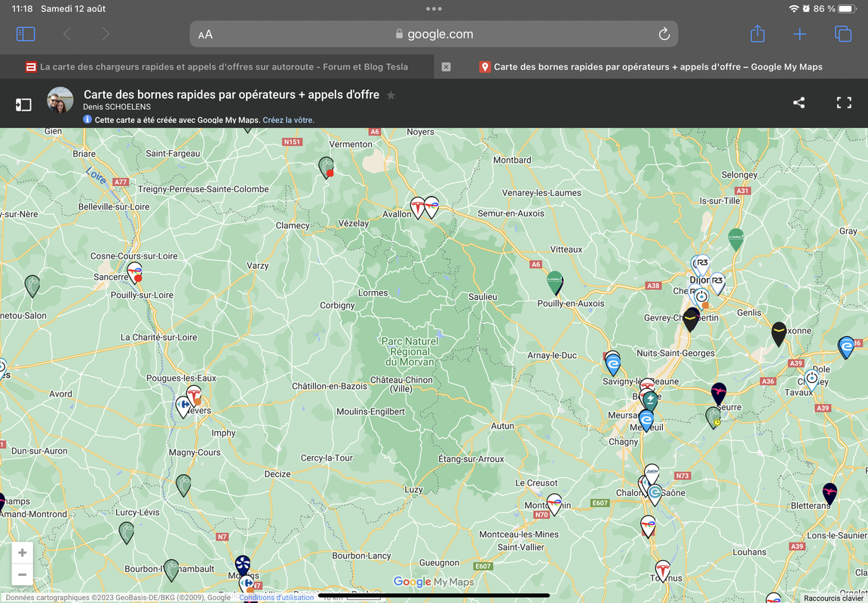The image size is (868, 603).
Task: Select blue e marker near Savigny-lès-Beaune
Action: click(x=613, y=365)
